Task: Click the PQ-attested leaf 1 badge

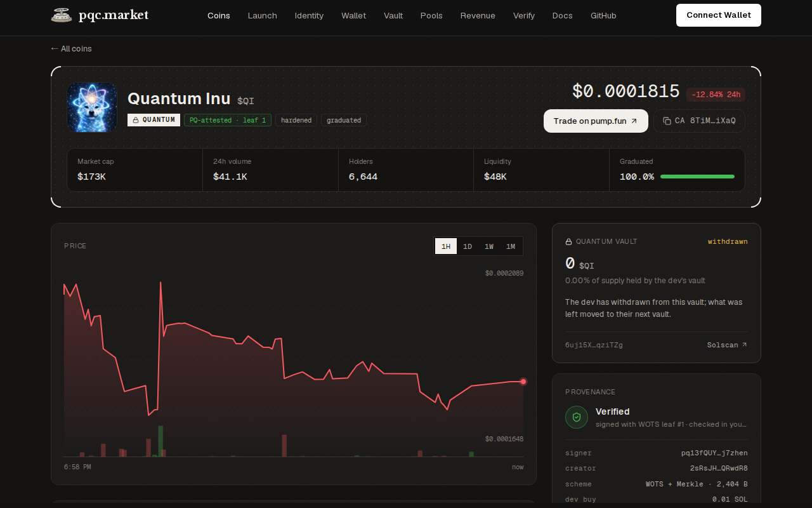Action: pos(228,120)
